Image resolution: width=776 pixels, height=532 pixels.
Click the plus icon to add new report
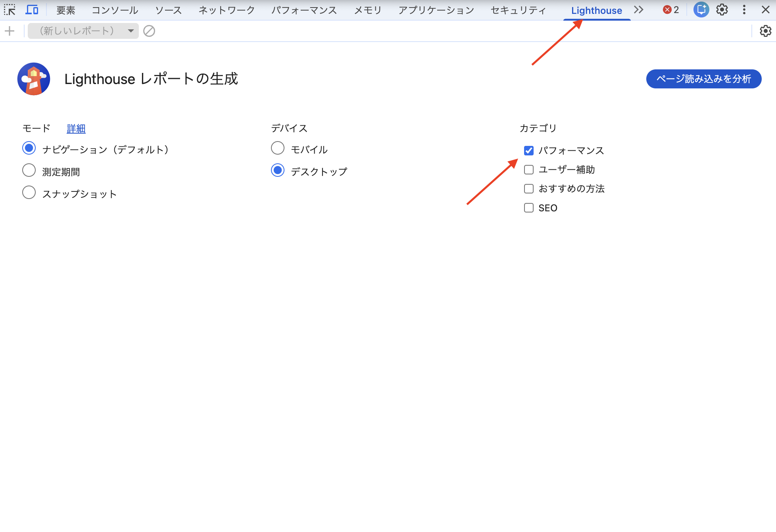[10, 31]
